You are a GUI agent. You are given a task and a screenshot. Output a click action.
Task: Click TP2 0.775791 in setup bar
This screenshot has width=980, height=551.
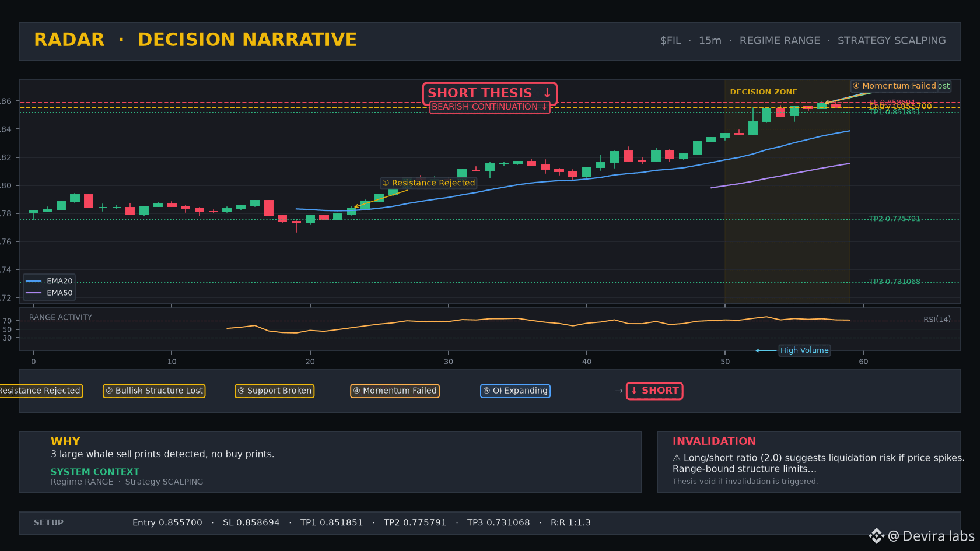415,523
